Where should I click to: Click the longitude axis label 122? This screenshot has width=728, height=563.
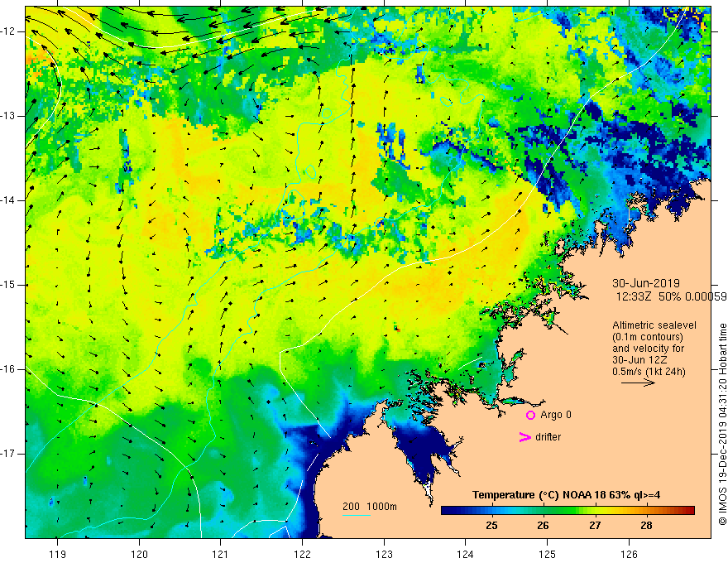302,554
